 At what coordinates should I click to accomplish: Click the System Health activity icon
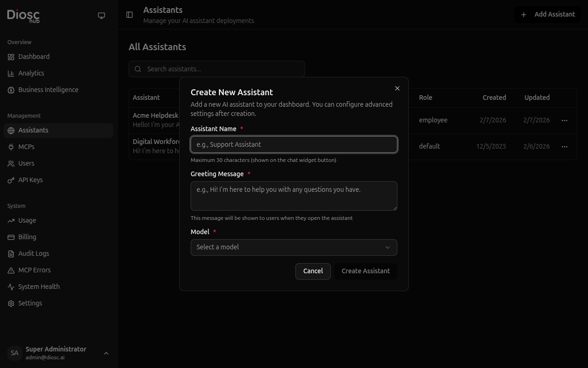11,287
